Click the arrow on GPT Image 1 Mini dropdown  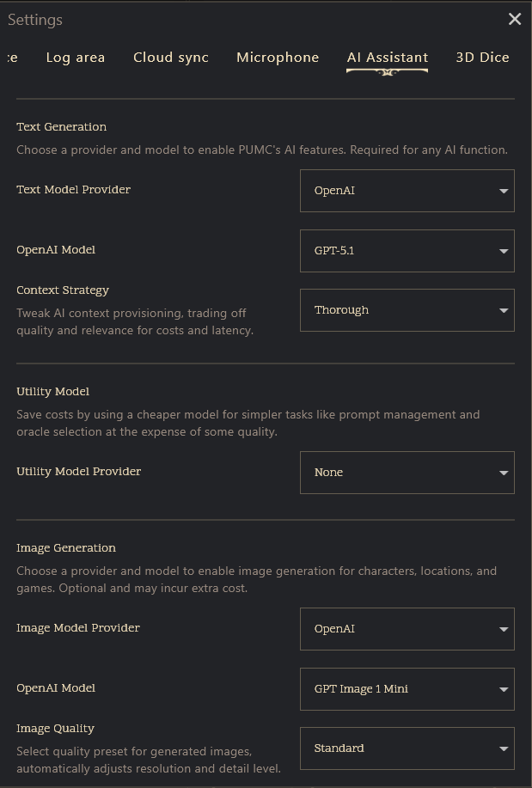504,689
